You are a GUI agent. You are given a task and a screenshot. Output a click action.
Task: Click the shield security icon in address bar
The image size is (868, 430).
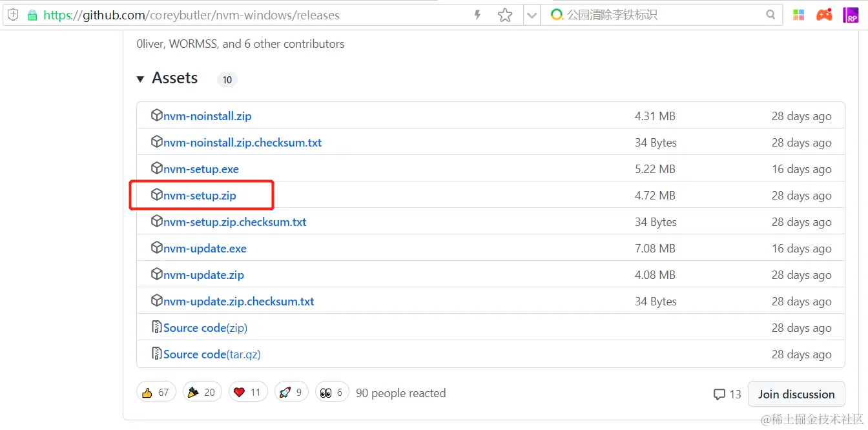pos(13,15)
